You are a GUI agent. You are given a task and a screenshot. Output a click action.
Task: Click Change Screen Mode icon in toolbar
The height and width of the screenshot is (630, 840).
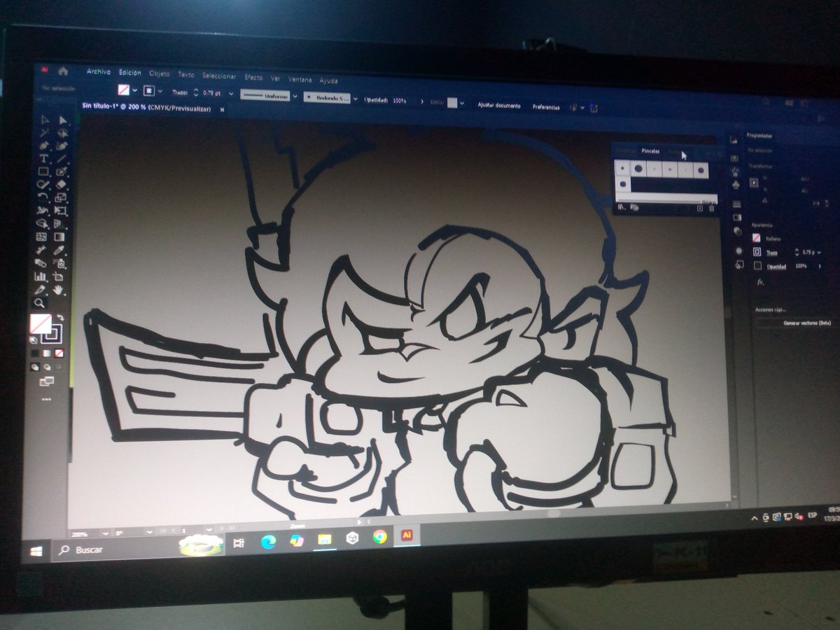tap(46, 381)
